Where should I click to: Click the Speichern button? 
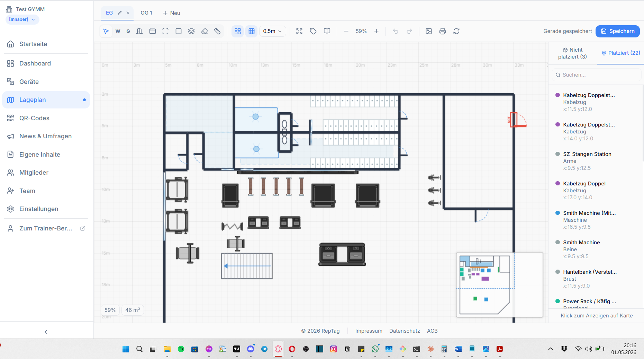(x=618, y=31)
